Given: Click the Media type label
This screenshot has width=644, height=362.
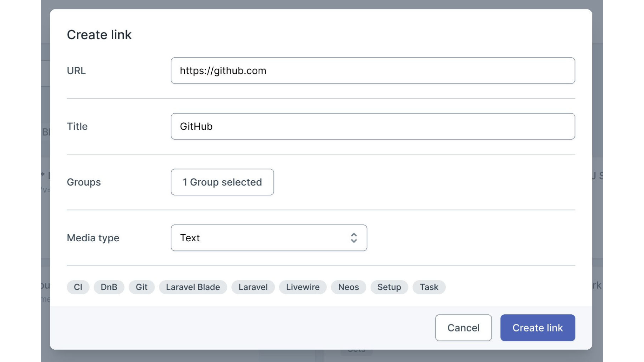Looking at the screenshot, I should tap(93, 238).
